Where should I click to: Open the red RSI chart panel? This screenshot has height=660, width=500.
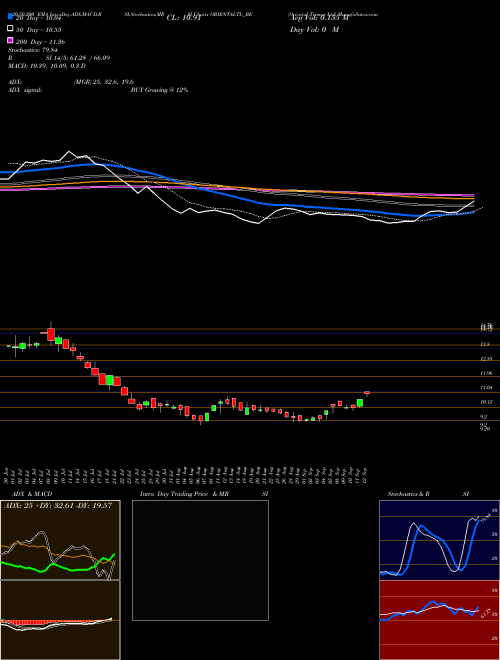coord(439,620)
